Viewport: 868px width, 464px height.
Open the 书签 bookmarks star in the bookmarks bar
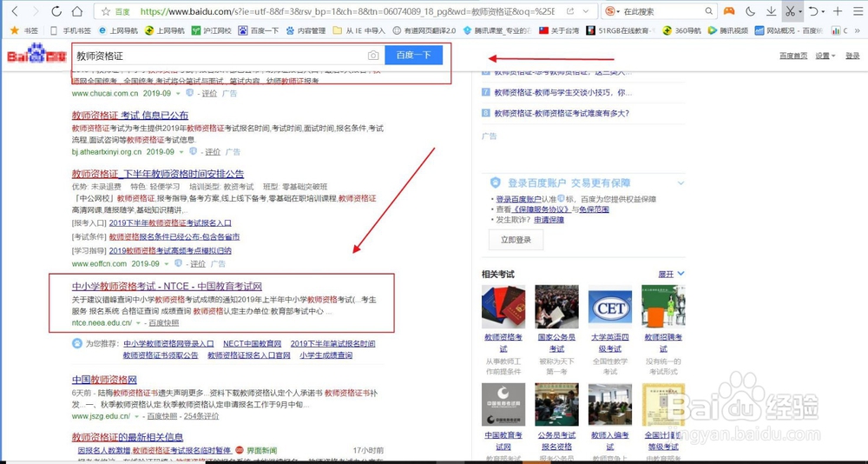(24, 30)
